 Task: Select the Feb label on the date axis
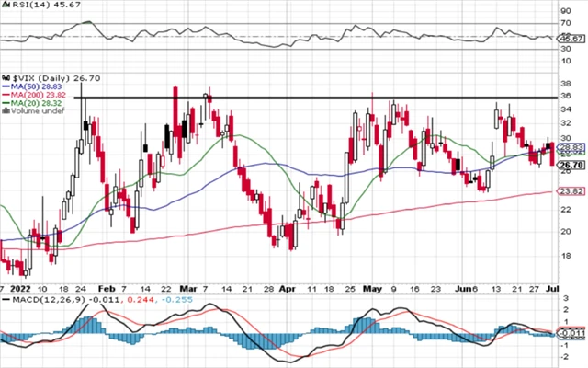pos(104,287)
